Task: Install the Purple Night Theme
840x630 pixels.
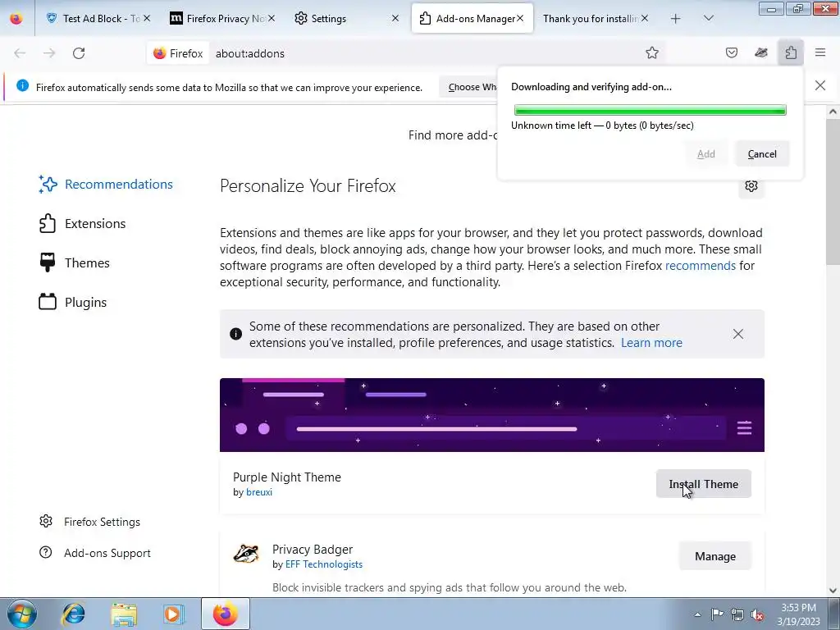Action: pyautogui.click(x=703, y=484)
